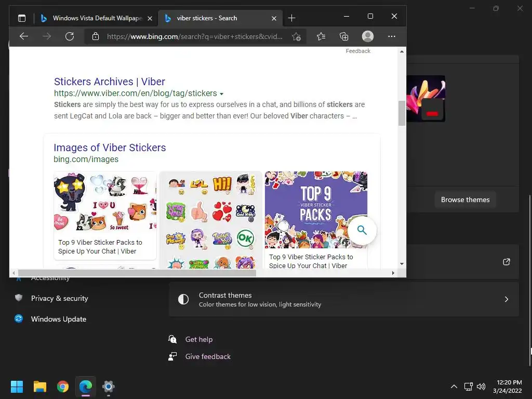This screenshot has height=399, width=532.
Task: Expand Contrast themes chevron arrow
Action: 506,299
